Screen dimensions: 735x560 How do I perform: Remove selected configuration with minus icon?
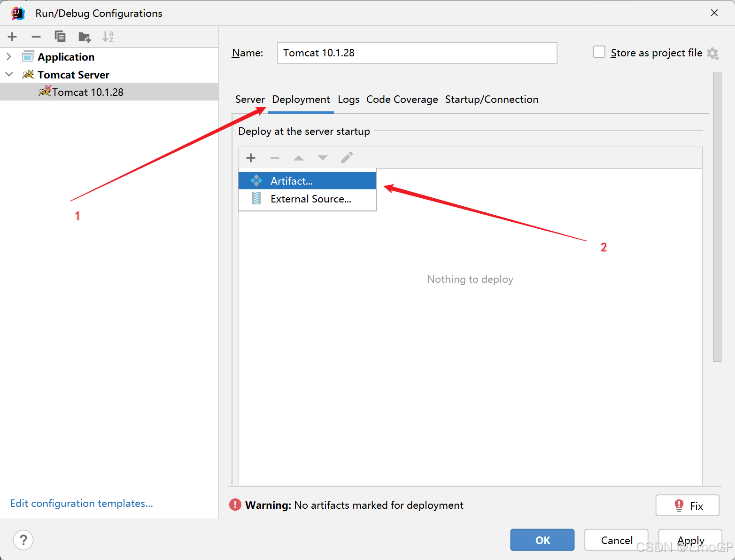[36, 37]
